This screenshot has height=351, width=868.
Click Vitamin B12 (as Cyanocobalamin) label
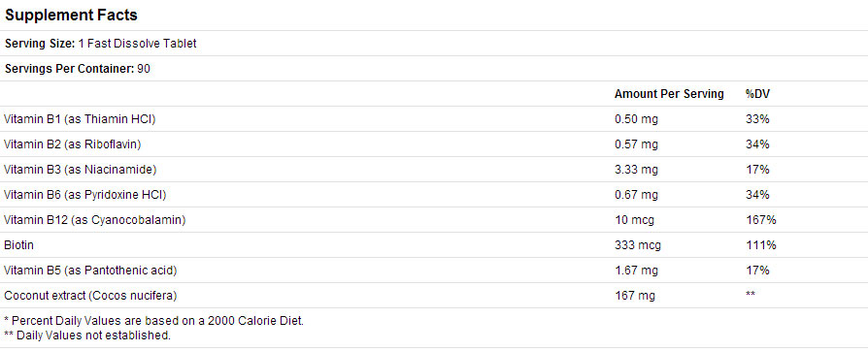pyautogui.click(x=94, y=220)
